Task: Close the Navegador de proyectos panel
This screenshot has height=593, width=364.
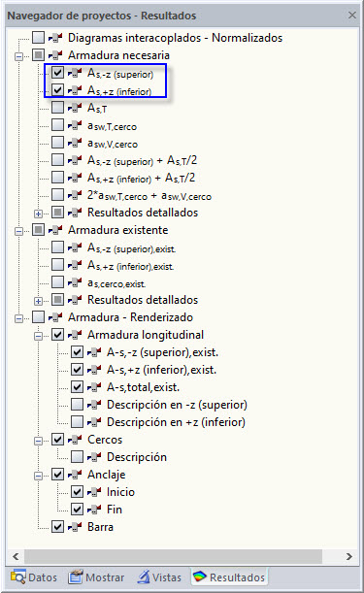Action: pyautogui.click(x=352, y=16)
